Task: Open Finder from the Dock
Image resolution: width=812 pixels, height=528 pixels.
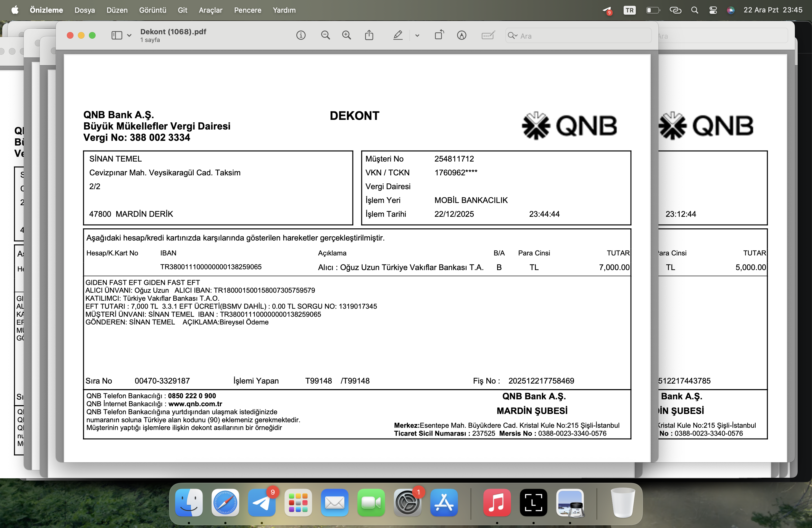Action: 189,503
